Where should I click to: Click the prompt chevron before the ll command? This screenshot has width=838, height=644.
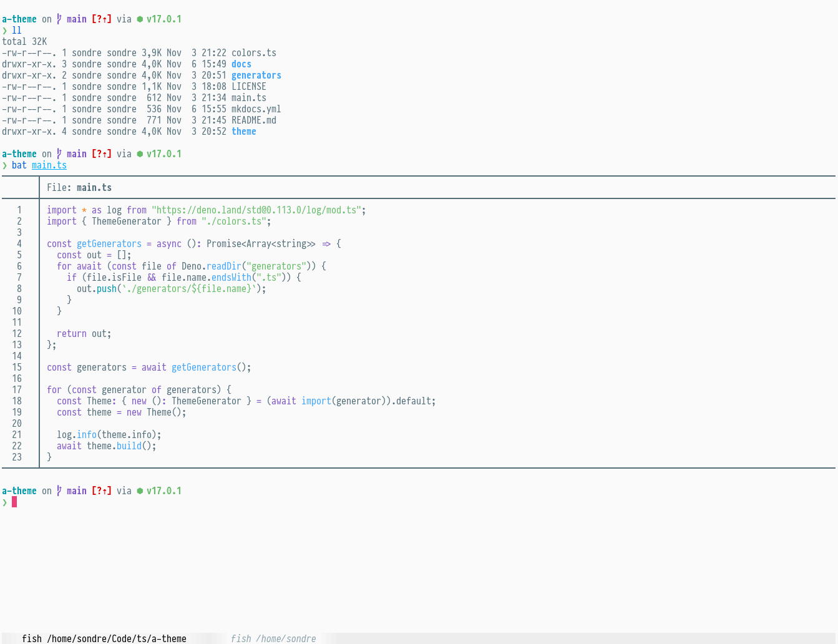(x=5, y=31)
